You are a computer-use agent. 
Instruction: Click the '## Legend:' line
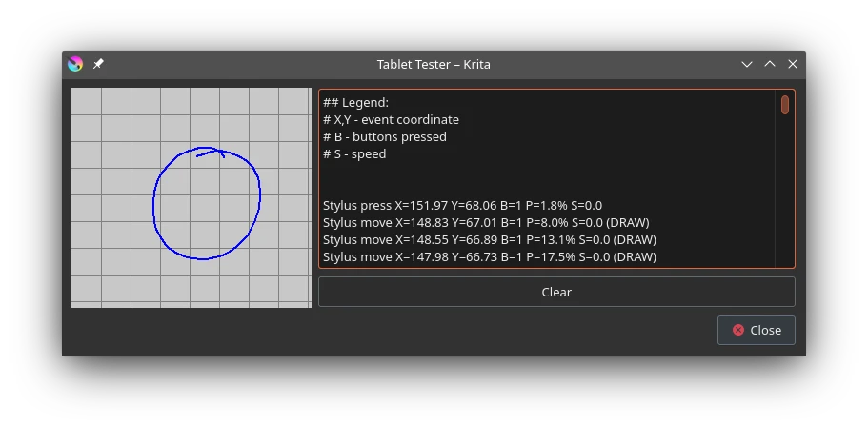[356, 102]
